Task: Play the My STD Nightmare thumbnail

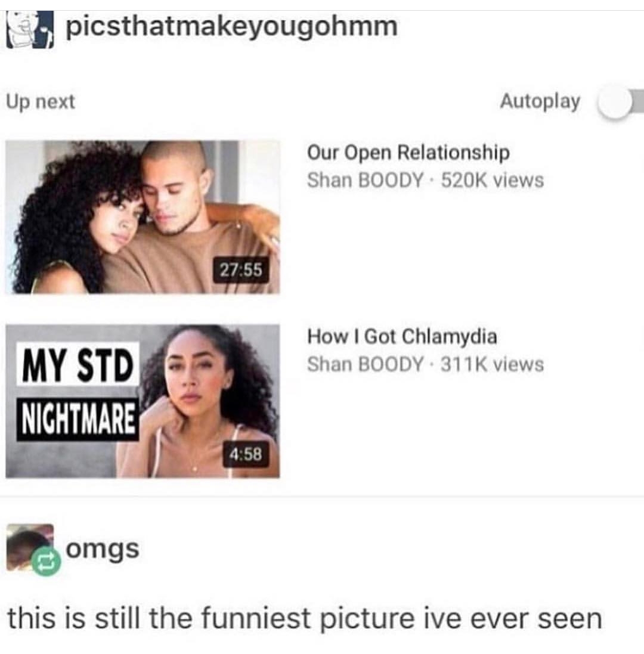Action: click(x=143, y=401)
